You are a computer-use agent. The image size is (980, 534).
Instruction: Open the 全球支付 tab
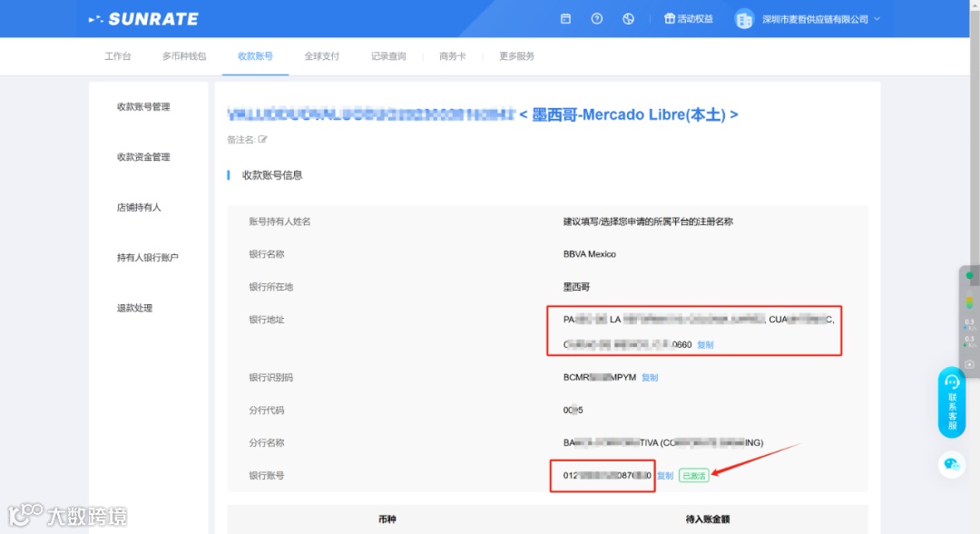tap(321, 56)
